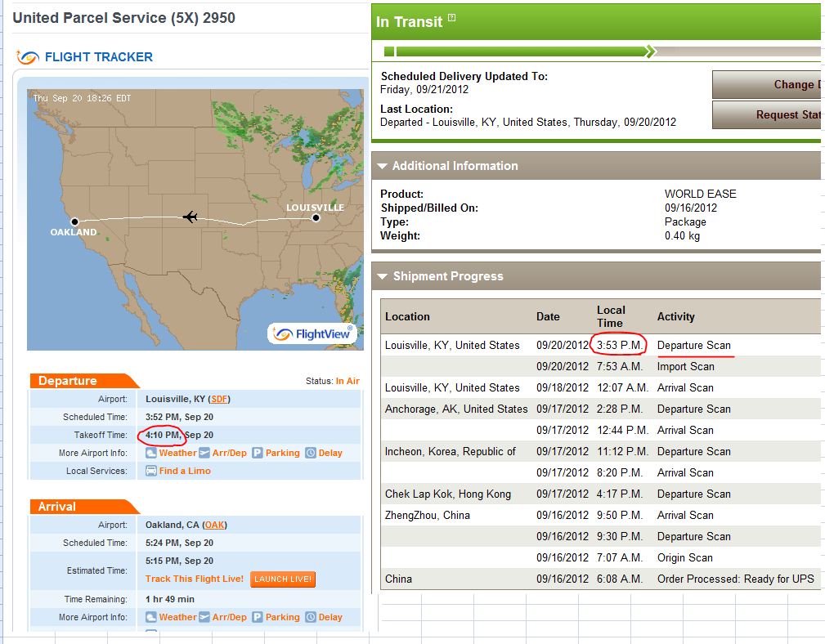This screenshot has width=825, height=644.
Task: Click the Origin Scan activity cell
Action: pyautogui.click(x=684, y=558)
